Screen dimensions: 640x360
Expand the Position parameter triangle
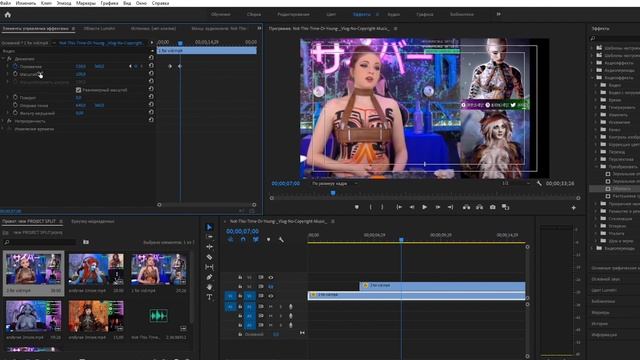[7, 66]
